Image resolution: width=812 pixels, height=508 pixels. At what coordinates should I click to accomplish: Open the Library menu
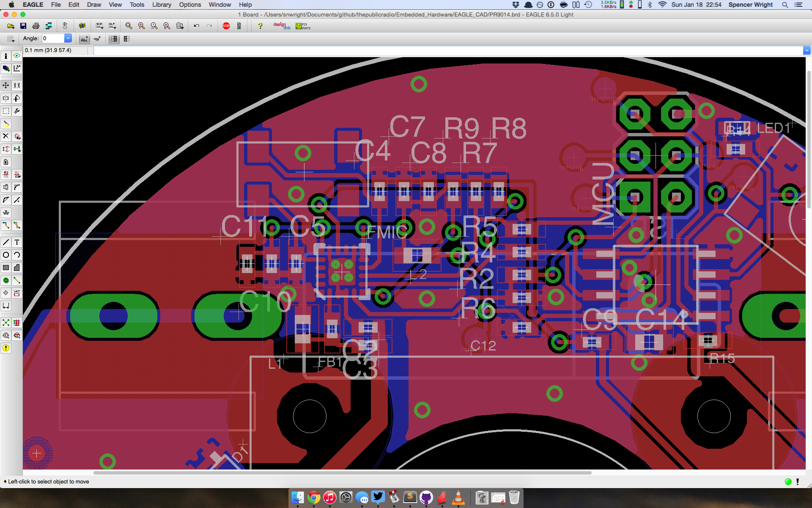[162, 5]
